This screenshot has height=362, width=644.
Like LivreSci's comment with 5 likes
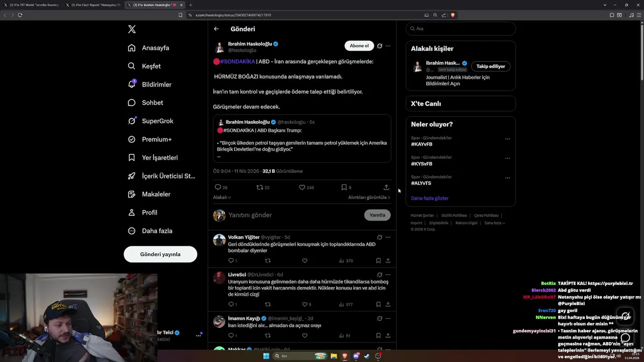(306, 304)
